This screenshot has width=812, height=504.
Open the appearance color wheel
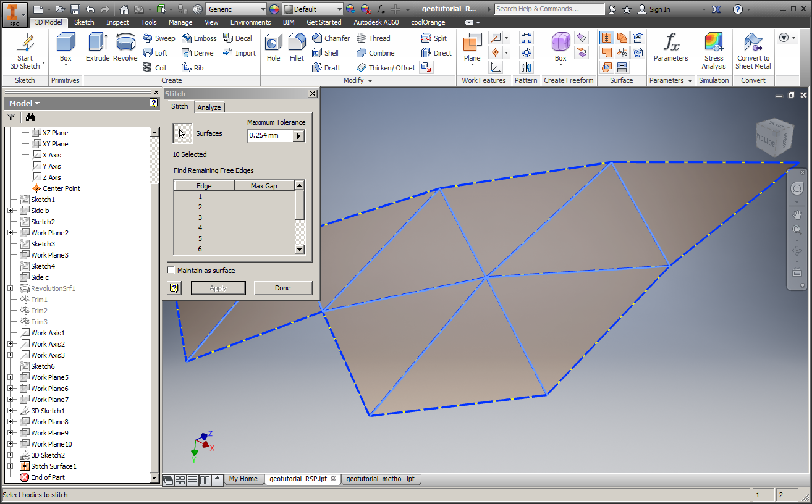274,9
